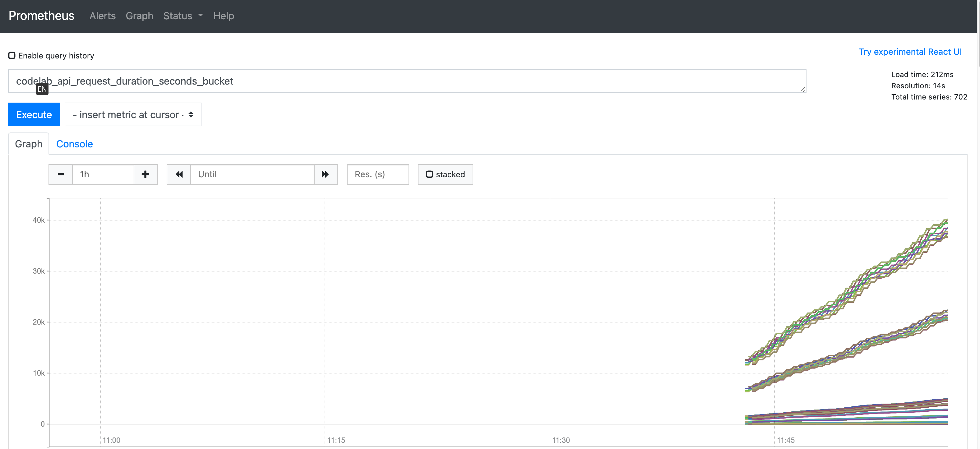The width and height of the screenshot is (980, 449).
Task: Expand the Status menu
Action: coord(178,16)
